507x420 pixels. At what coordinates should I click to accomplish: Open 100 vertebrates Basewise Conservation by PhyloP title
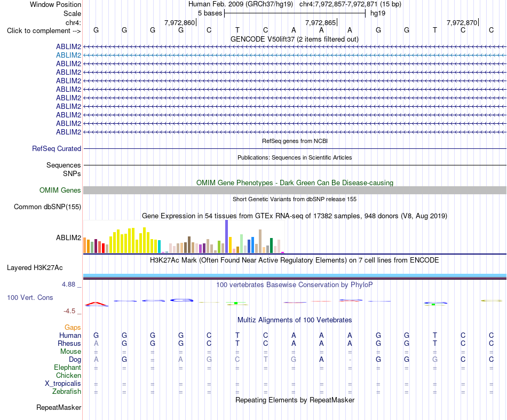(x=295, y=285)
